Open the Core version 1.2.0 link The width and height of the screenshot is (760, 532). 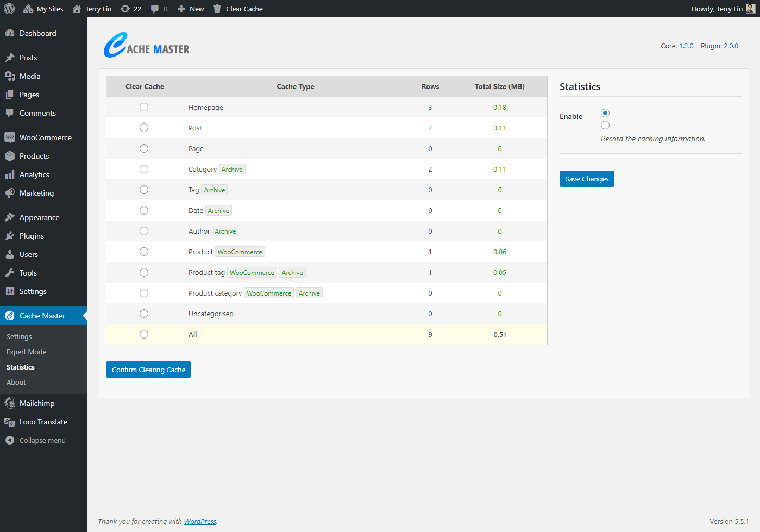coord(686,46)
